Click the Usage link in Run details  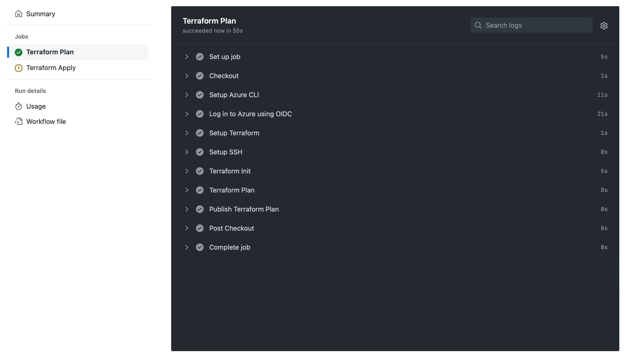point(36,106)
